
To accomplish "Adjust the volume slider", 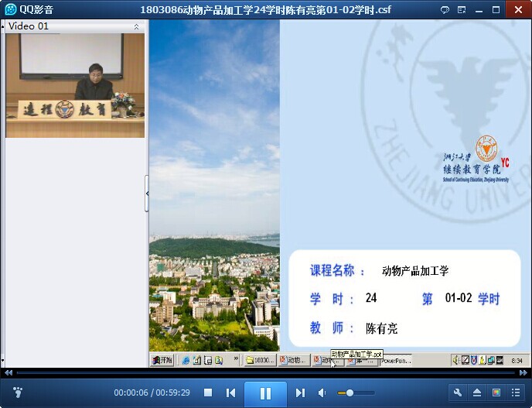I will [356, 393].
